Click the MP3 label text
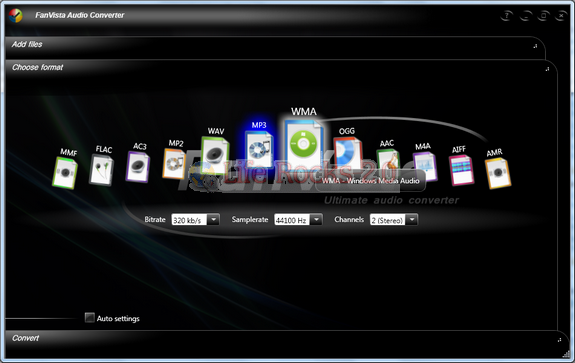 pos(259,125)
